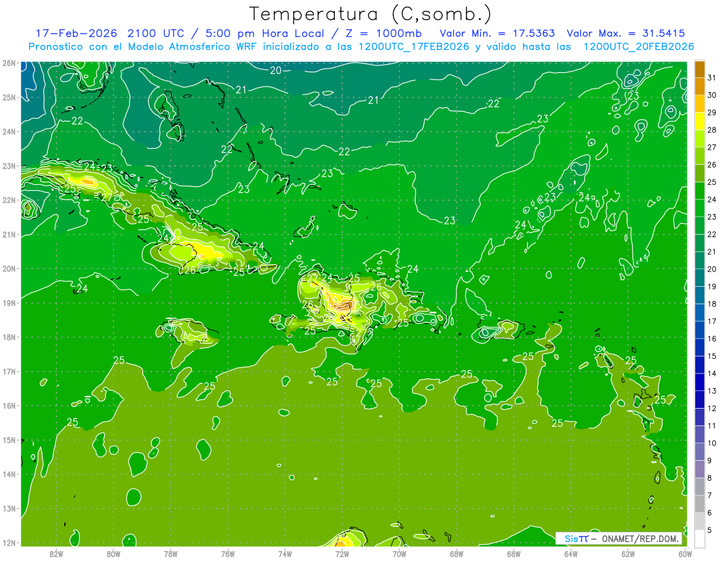Pick the dark blue legend swatch between 13 and 14
Screen dimensions: 728x562
coord(699,382)
